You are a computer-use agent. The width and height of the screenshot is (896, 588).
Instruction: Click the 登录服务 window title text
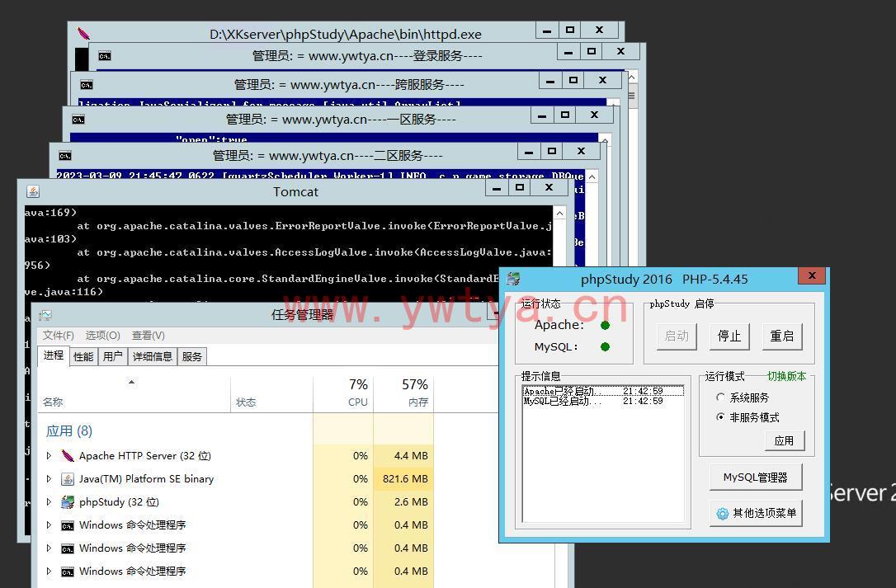click(x=367, y=56)
